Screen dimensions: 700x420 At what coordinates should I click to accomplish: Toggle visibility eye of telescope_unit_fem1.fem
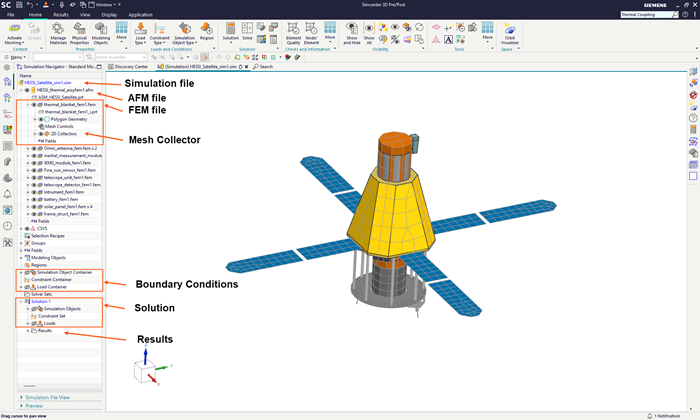34,178
